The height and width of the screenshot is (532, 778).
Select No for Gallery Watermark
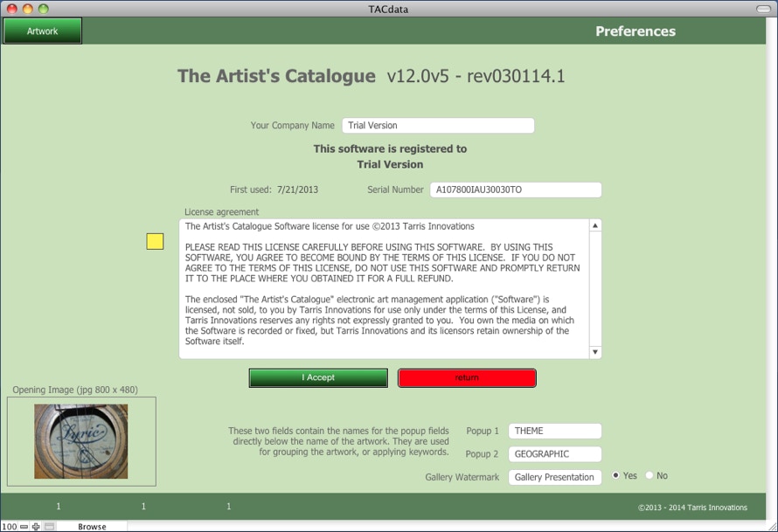click(649, 476)
